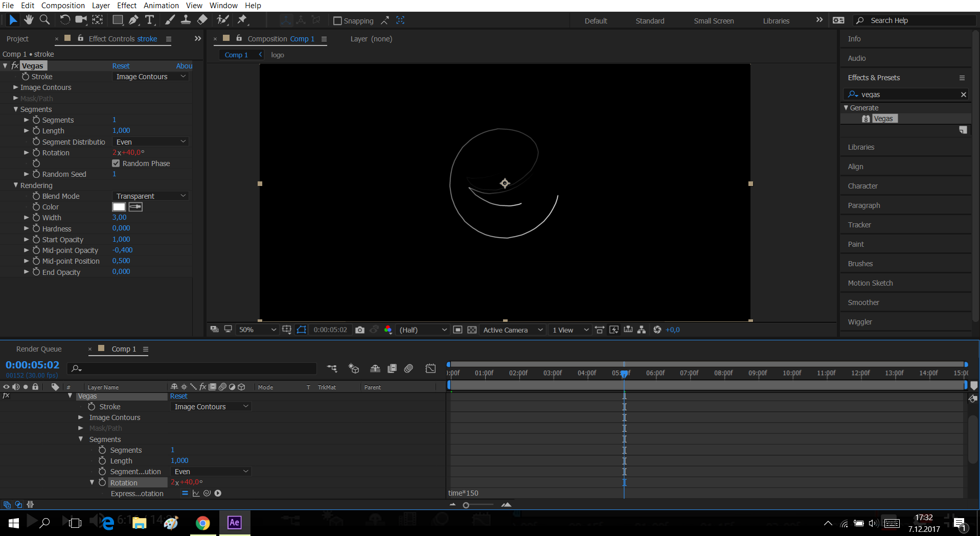Toggle stopwatch for Length in Effect Controls
The width and height of the screenshot is (980, 536).
pyautogui.click(x=36, y=131)
